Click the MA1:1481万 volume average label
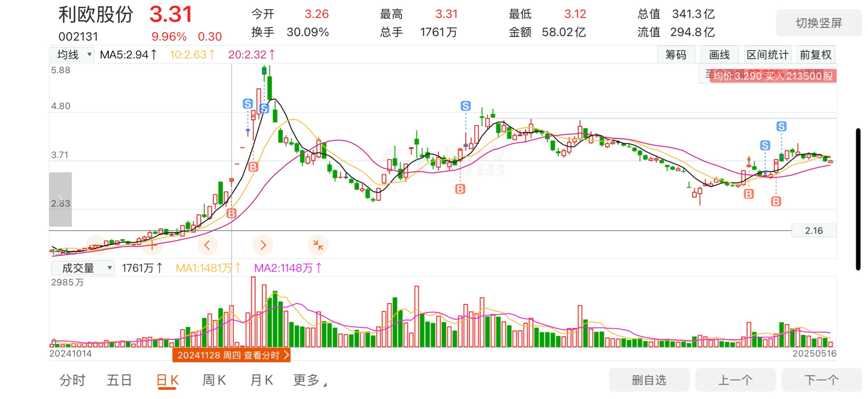This screenshot has width=868, height=399. [208, 268]
